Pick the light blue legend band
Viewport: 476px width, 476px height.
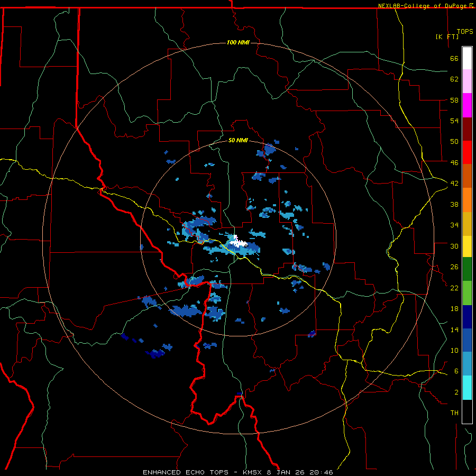tap(467, 364)
